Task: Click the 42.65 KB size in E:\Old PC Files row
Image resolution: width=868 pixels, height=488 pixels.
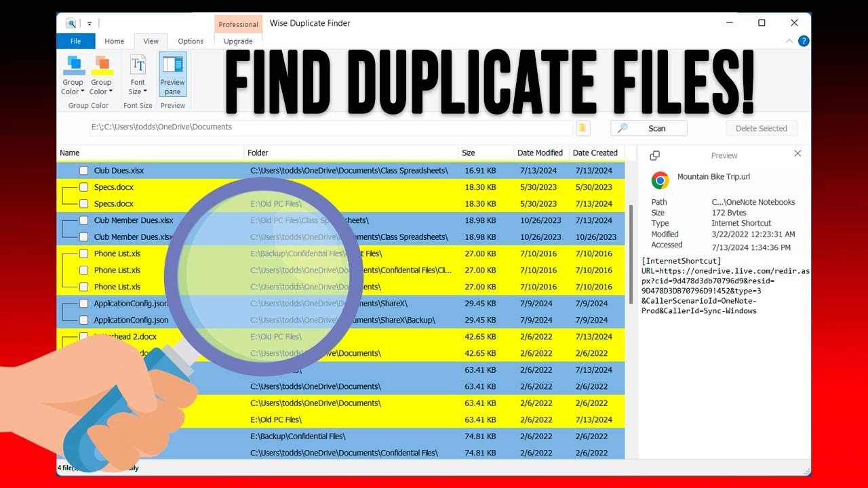Action: click(480, 337)
